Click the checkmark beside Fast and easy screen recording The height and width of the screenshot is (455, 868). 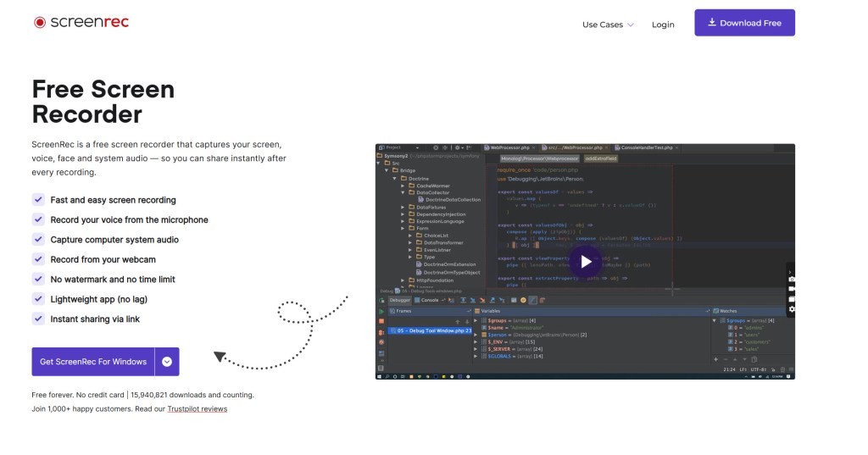38,200
